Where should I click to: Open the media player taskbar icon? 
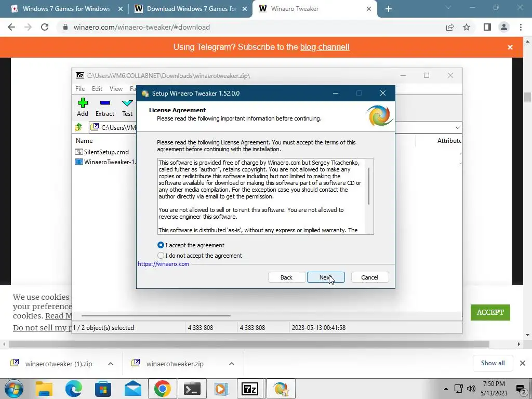221,389
